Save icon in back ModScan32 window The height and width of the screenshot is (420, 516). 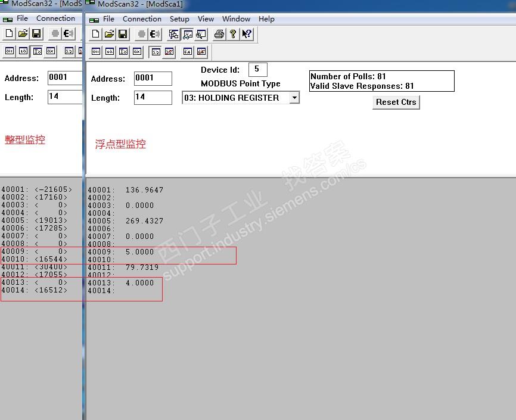(x=36, y=33)
